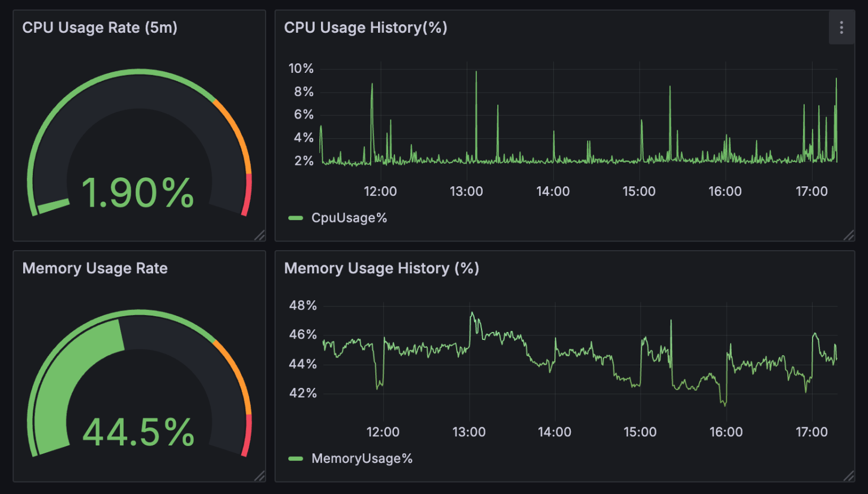Click the CpuUsage% legend color marker
868x494 pixels.
point(296,217)
